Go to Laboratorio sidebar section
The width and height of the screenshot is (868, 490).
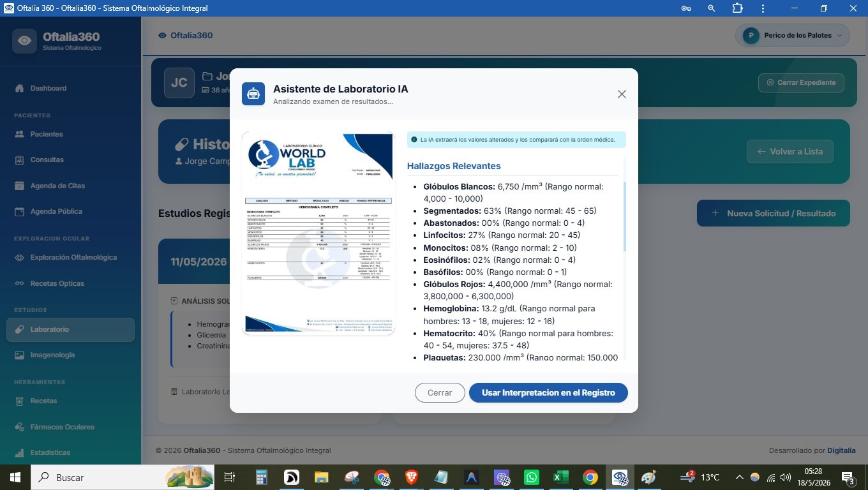[x=70, y=329]
